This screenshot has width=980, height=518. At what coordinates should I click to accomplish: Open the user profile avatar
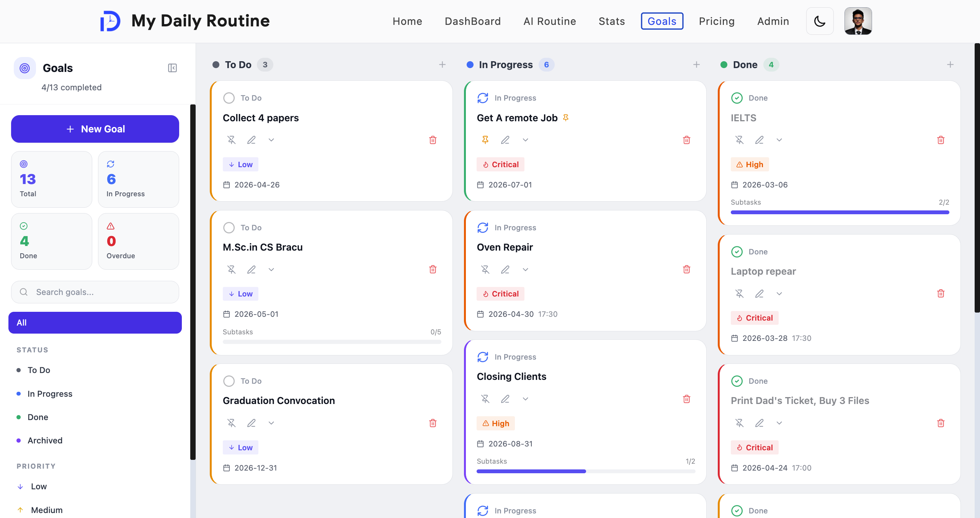click(x=858, y=21)
